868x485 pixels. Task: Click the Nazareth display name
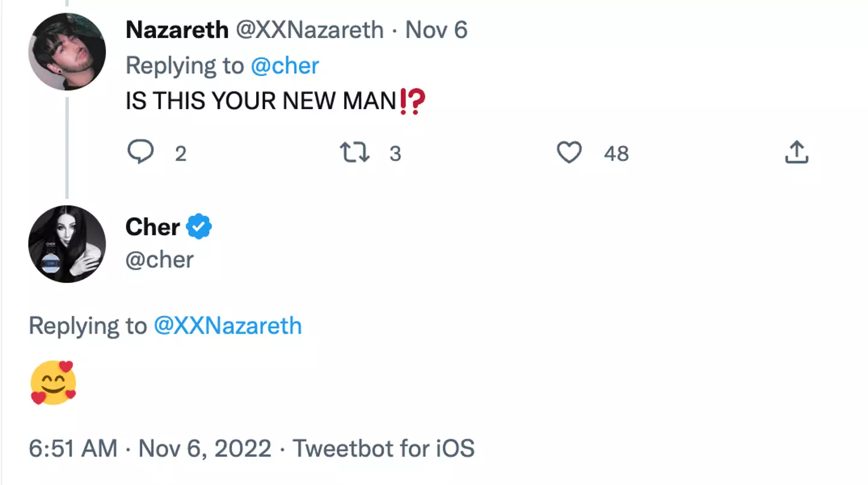pyautogui.click(x=177, y=30)
